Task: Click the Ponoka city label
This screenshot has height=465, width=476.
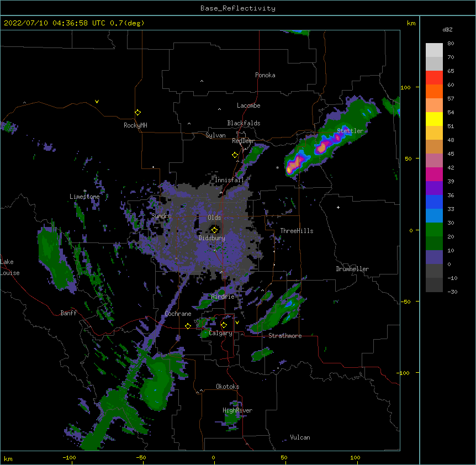Action: pos(265,75)
